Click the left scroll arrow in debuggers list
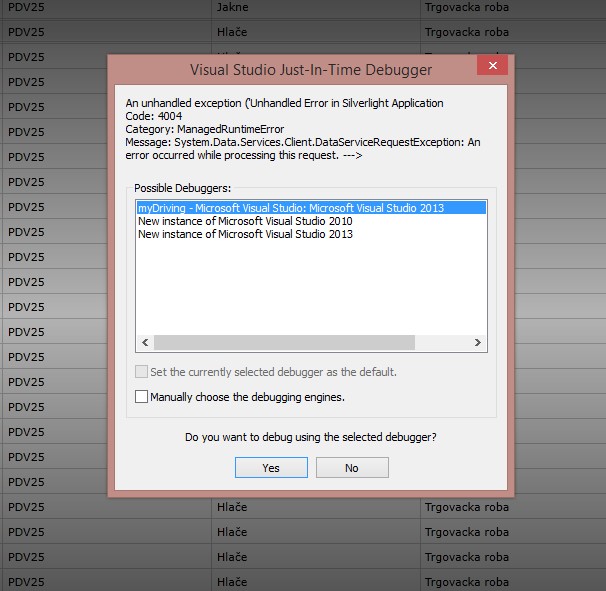This screenshot has height=591, width=606. pos(145,342)
